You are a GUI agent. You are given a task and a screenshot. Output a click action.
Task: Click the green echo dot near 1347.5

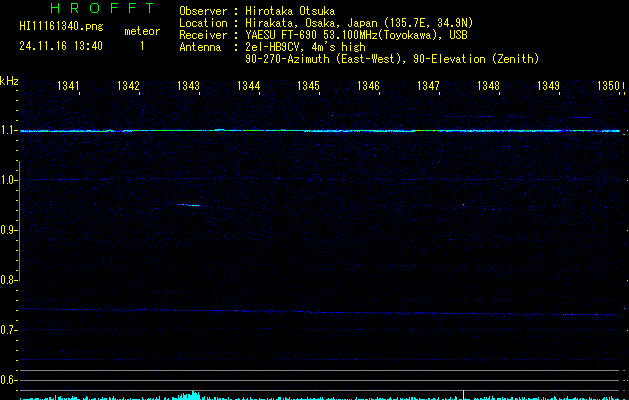pos(463,205)
